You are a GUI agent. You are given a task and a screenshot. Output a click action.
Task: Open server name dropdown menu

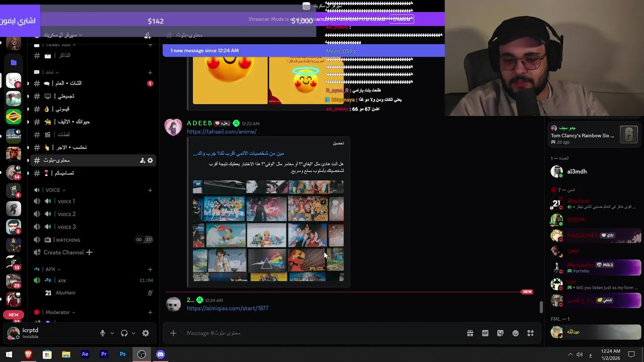pyautogui.click(x=63, y=35)
